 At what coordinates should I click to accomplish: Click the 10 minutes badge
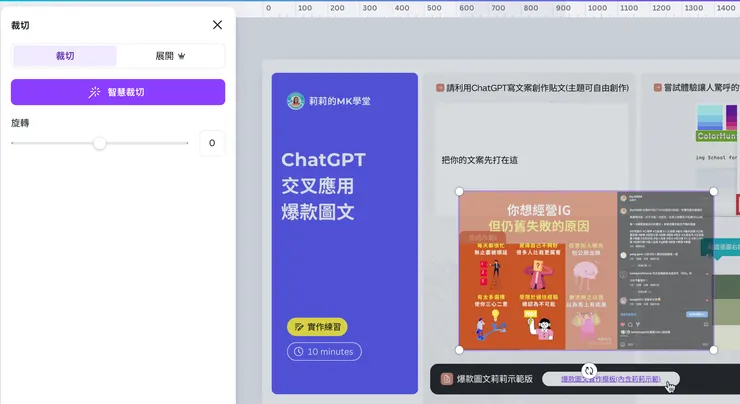tap(324, 352)
